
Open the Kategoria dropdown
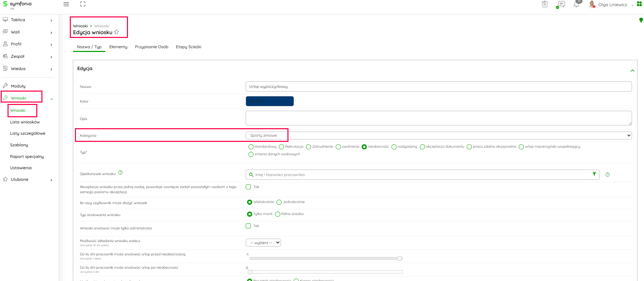(438, 135)
